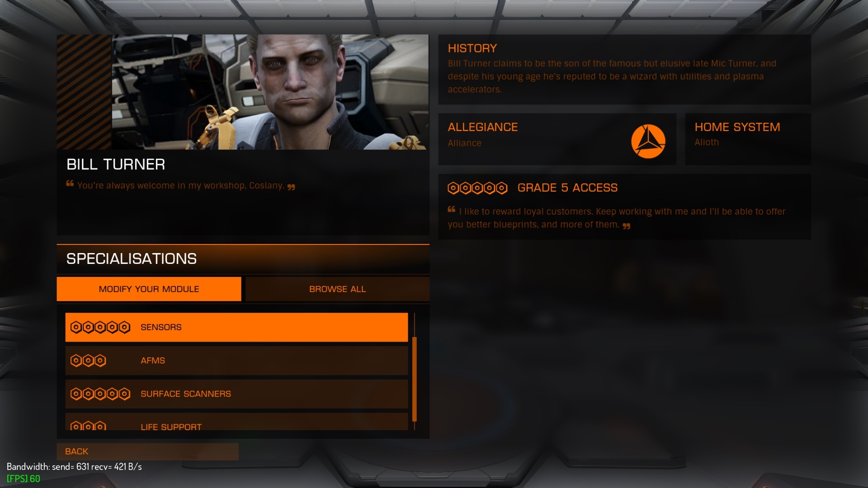Select the Sensors specialisation

point(236,327)
